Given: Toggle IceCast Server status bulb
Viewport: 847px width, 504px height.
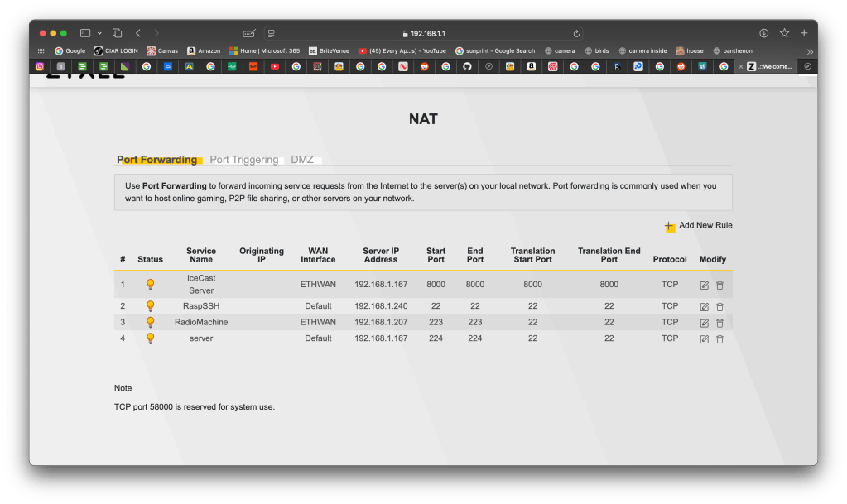Looking at the screenshot, I should [x=150, y=284].
